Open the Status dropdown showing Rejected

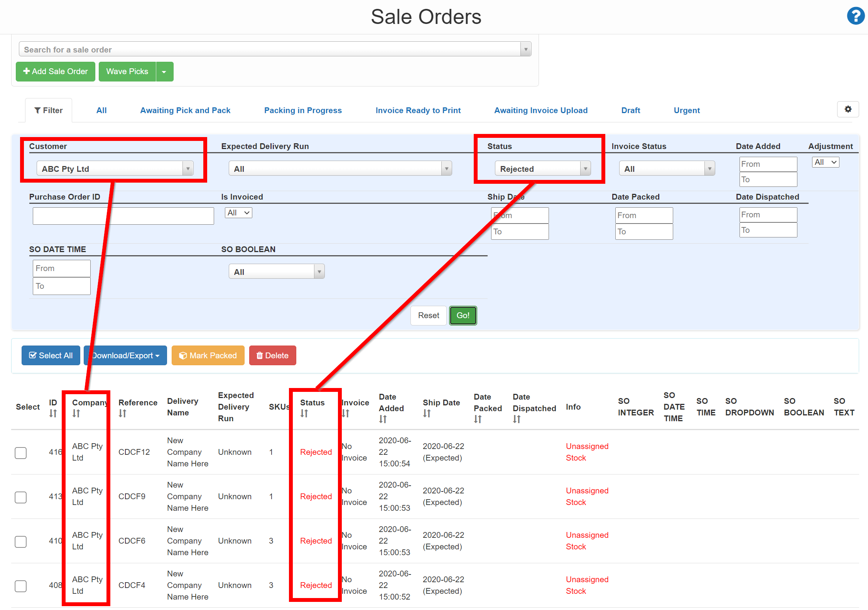click(542, 168)
